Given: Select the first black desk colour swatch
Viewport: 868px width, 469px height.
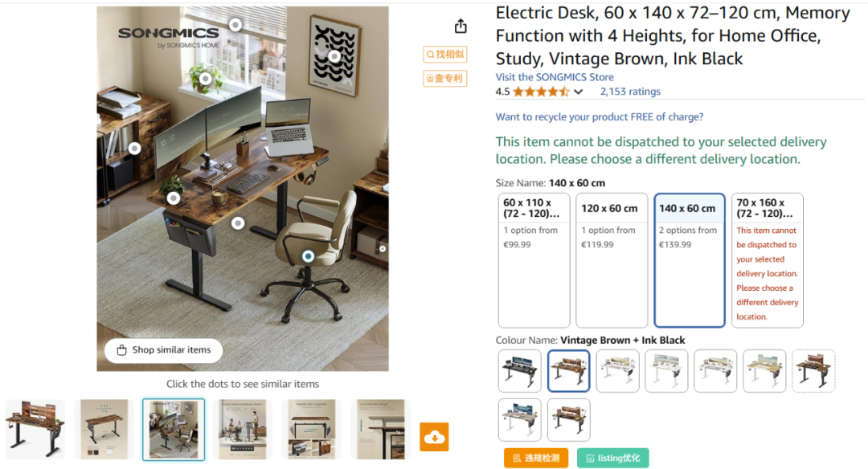Looking at the screenshot, I should click(x=519, y=370).
